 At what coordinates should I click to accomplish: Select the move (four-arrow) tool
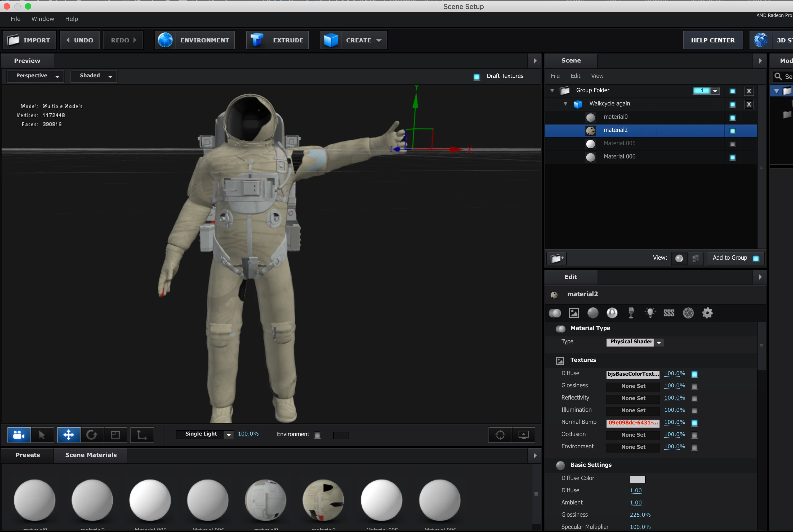tap(69, 435)
